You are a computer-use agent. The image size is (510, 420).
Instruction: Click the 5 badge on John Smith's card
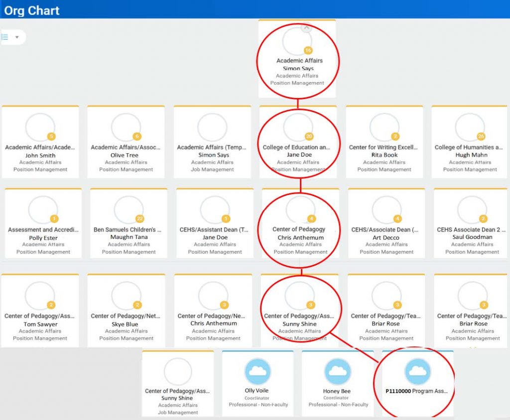click(51, 136)
